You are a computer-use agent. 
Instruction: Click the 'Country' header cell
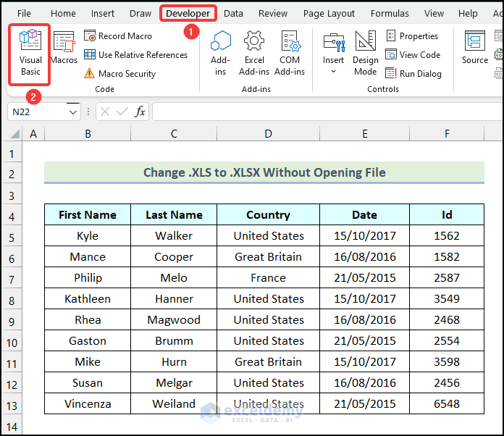(269, 214)
